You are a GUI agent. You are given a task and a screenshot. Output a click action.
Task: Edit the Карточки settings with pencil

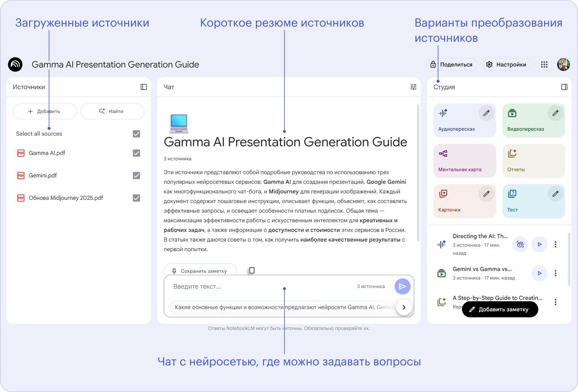click(486, 194)
